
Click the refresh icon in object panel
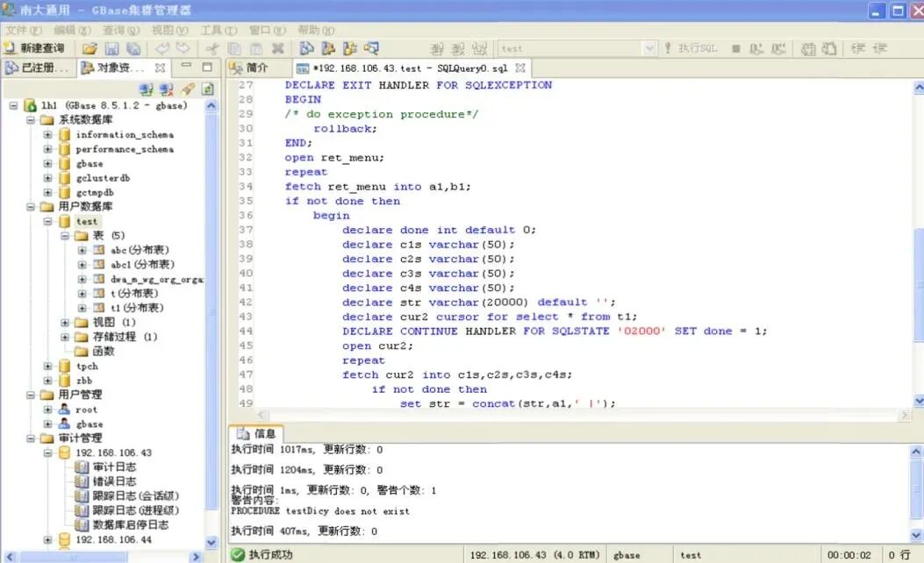click(207, 89)
